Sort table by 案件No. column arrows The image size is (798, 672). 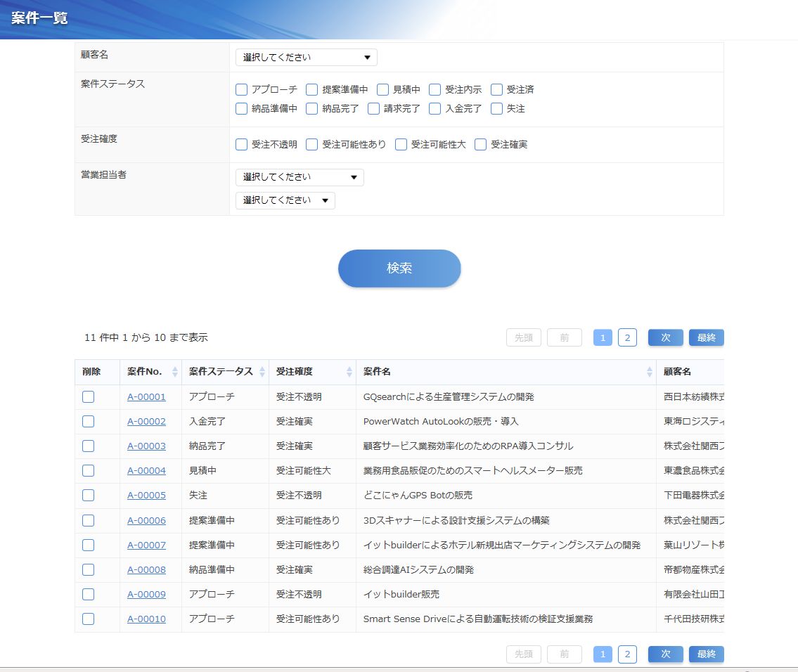click(x=175, y=372)
